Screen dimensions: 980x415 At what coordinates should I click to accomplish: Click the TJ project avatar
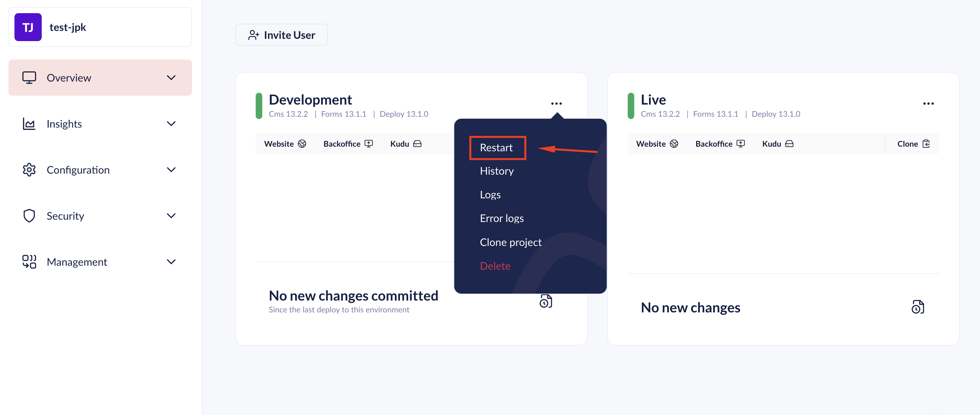28,27
